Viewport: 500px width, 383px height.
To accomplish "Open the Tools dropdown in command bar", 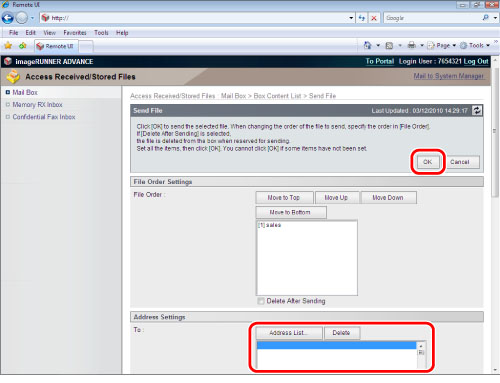I will pos(475,45).
